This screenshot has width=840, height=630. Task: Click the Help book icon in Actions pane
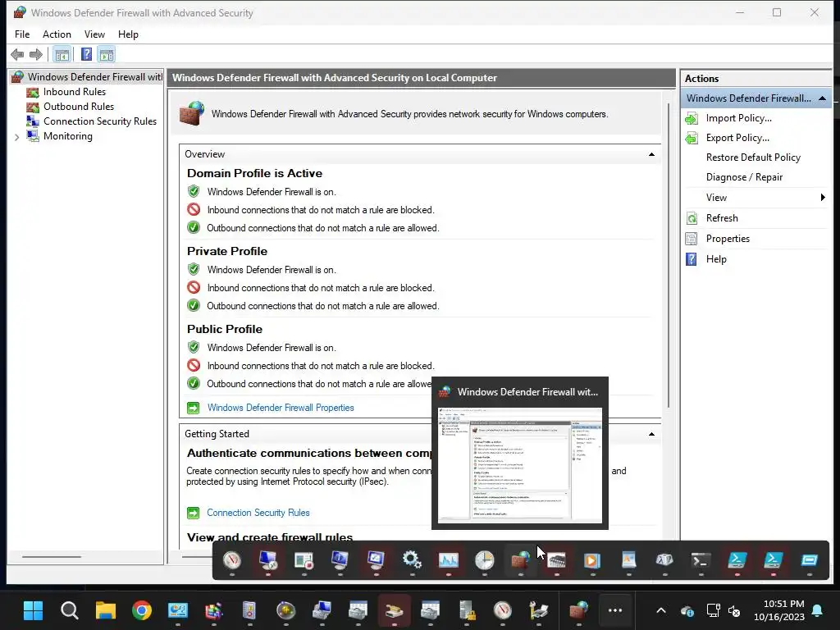pos(692,259)
